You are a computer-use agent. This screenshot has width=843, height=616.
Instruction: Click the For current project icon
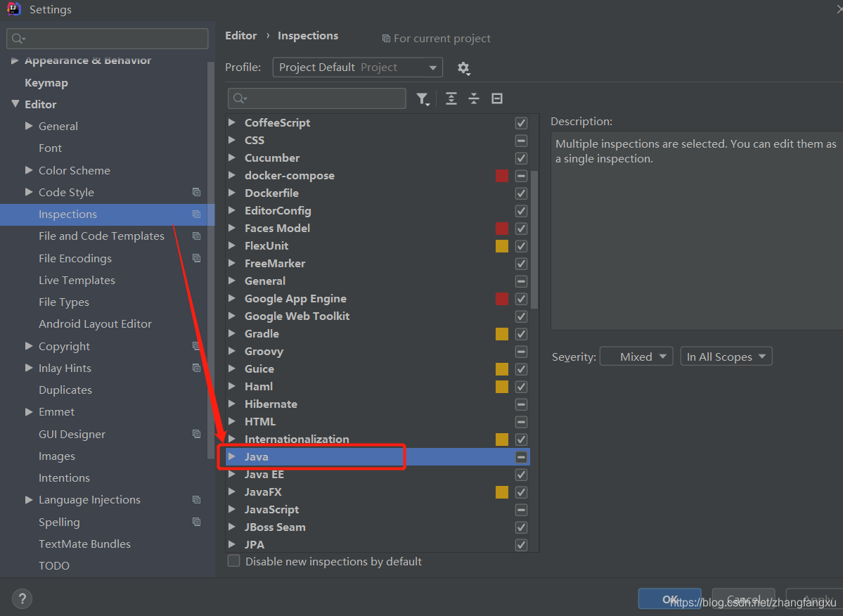point(386,39)
